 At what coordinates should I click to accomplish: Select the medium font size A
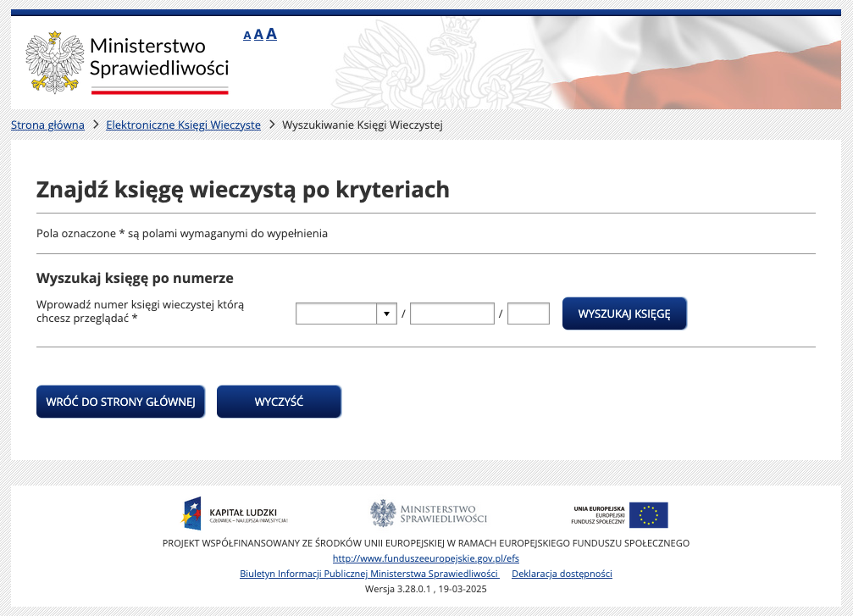point(258,35)
